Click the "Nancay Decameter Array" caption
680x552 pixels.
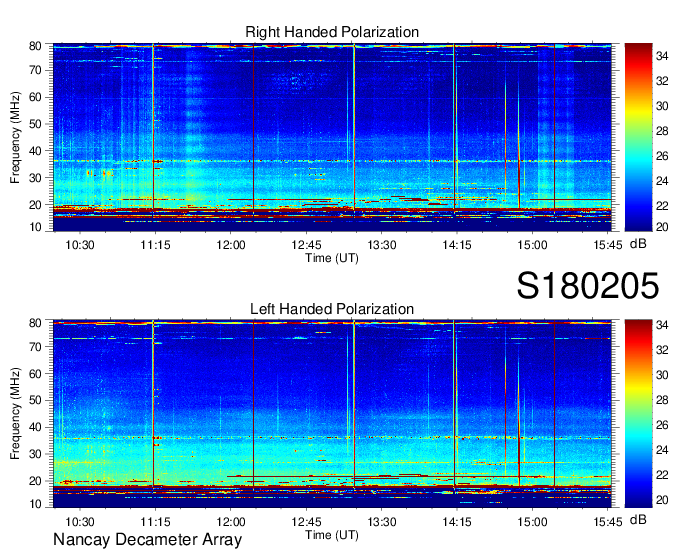(x=147, y=539)
